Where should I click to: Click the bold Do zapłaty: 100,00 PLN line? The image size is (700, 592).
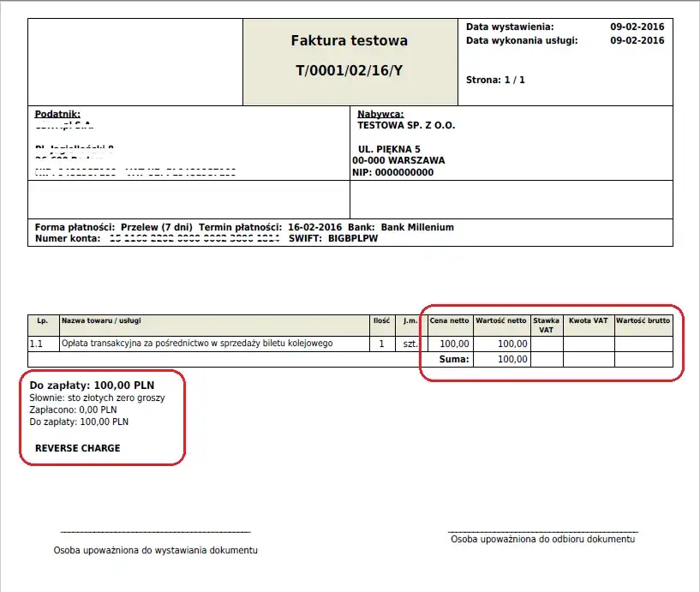(x=92, y=386)
